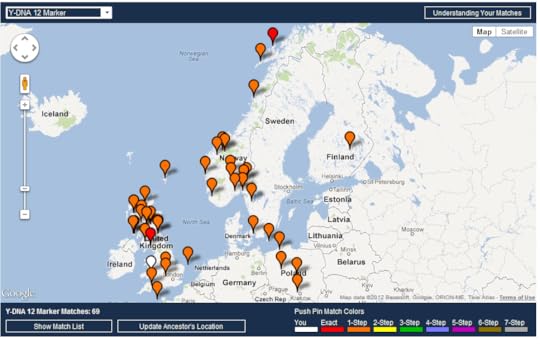Viewport: 540px width, 361px height.
Task: Select orange pin beside northern red pin
Action: click(x=260, y=51)
